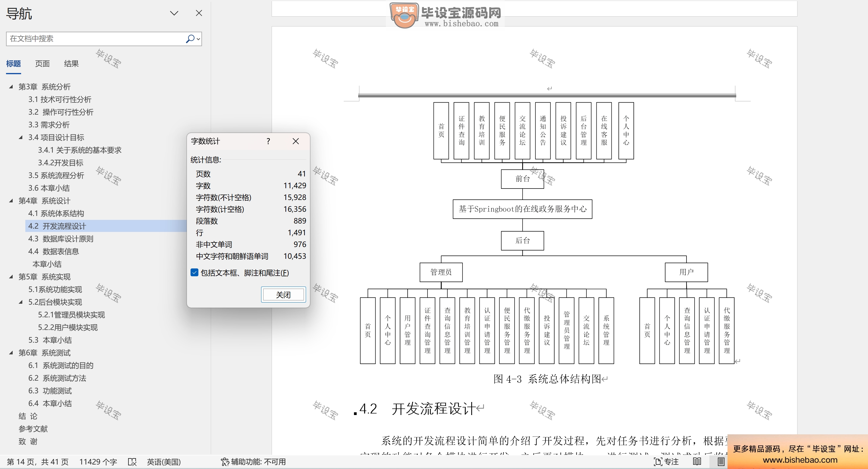
Task: Collapse the 5.2后台模块实现 heading
Action: click(x=21, y=302)
